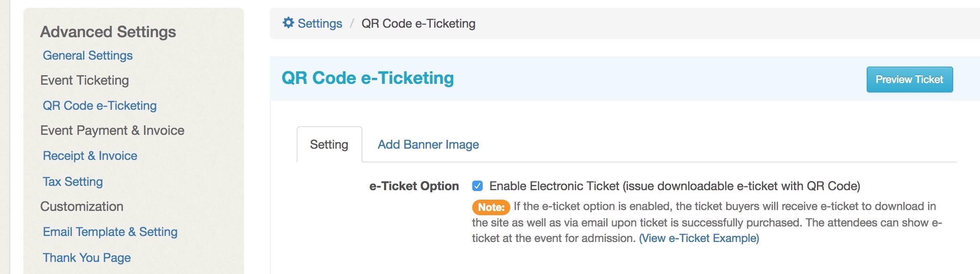980x274 pixels.
Task: Click the Settings gear icon in breadcrumb
Action: [x=288, y=23]
